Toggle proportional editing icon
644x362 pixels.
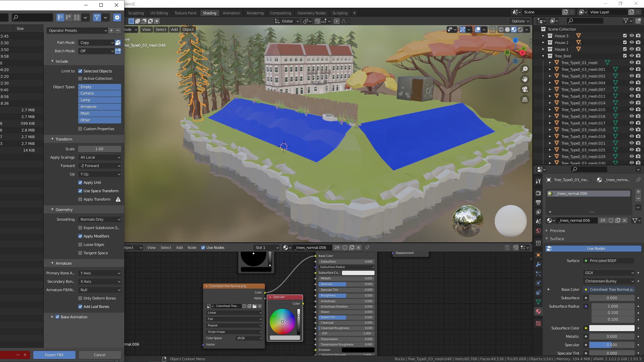[x=337, y=21]
